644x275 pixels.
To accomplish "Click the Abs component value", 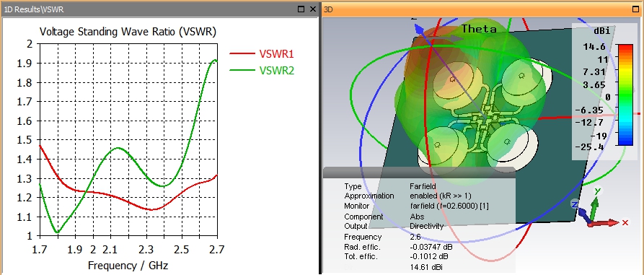I will [417, 217].
